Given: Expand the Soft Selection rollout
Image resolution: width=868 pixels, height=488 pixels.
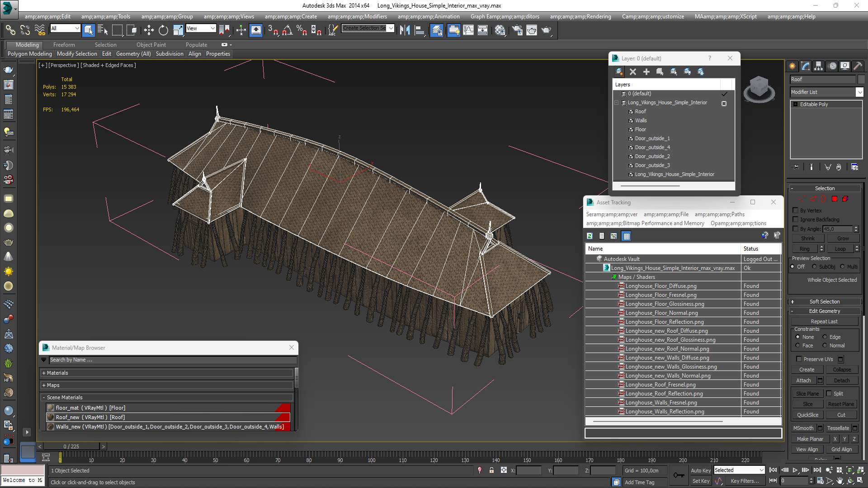Looking at the screenshot, I should pos(825,302).
